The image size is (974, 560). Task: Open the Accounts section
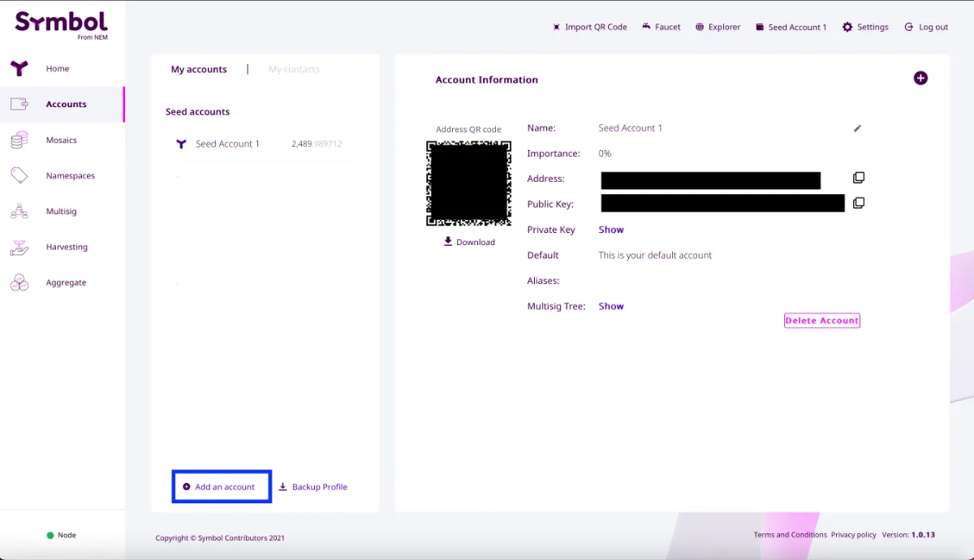click(62, 105)
